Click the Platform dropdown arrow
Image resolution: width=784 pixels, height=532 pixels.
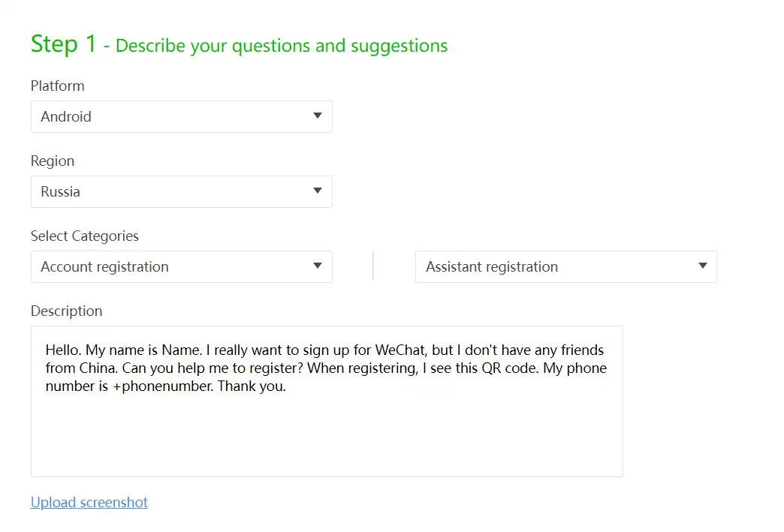[x=317, y=116]
